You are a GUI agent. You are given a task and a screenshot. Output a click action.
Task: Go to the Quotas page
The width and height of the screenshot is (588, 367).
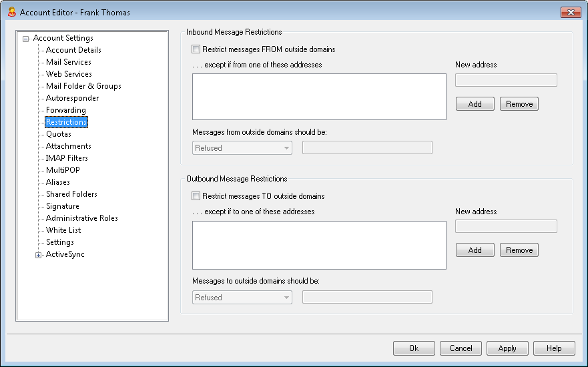click(59, 134)
